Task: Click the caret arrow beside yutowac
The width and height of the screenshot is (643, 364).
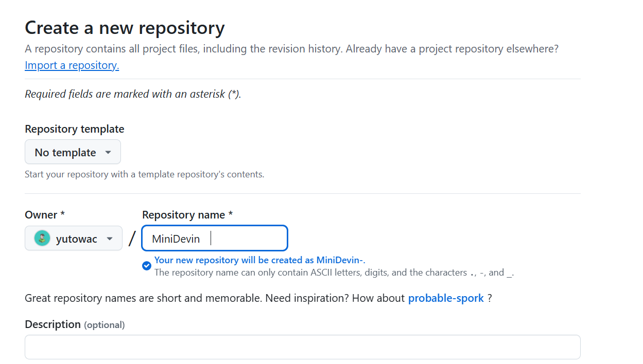Action: coord(110,239)
